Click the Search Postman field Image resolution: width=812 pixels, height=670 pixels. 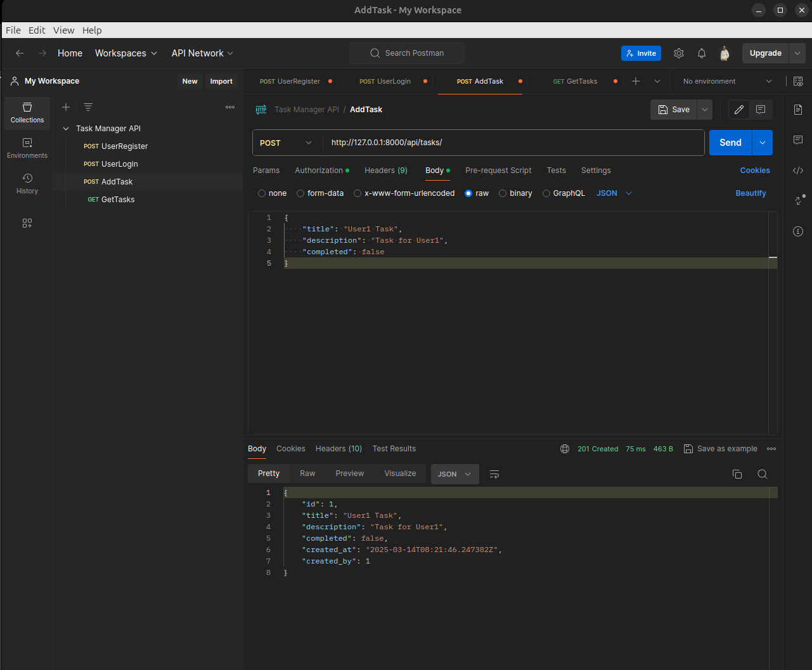[x=406, y=53]
